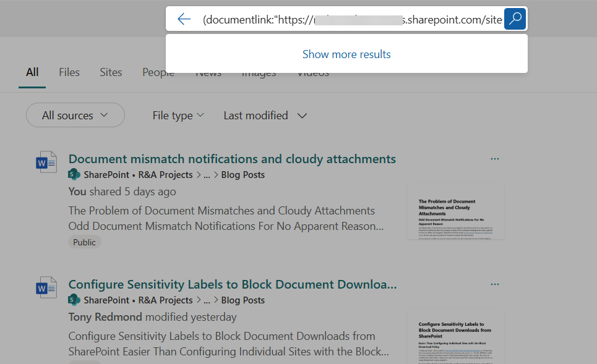Expand breadcrumb ellipsis in first result
Viewport: 597px width, 364px height.
tap(207, 176)
